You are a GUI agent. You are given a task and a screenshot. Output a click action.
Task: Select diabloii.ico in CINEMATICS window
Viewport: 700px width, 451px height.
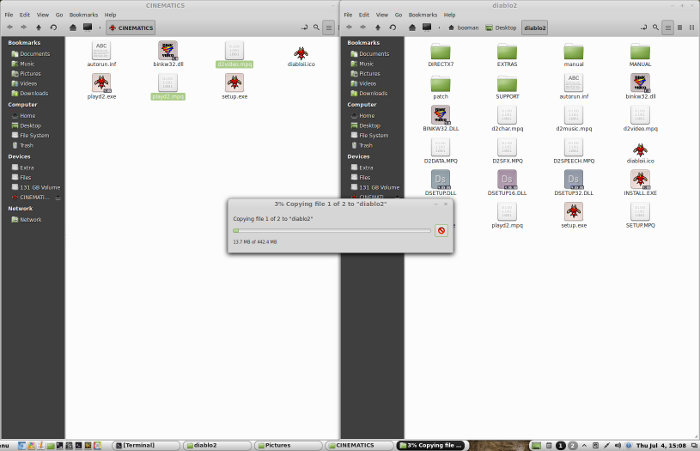click(301, 57)
